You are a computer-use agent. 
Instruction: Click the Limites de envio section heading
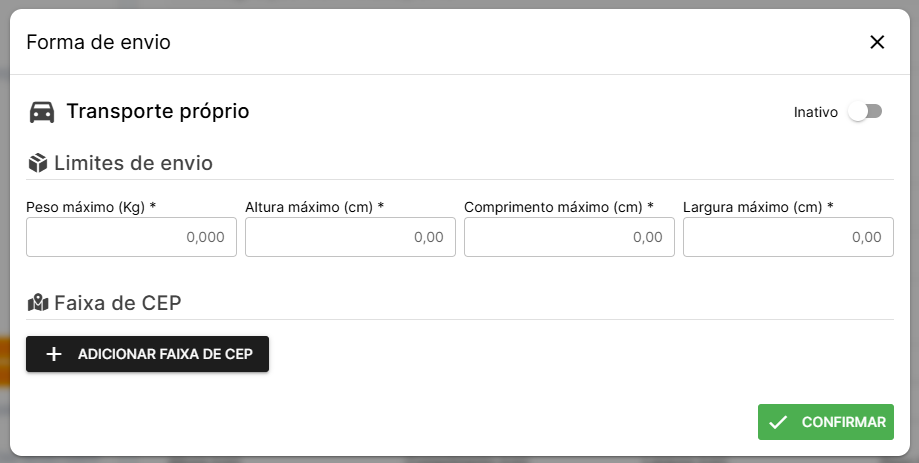(x=133, y=162)
